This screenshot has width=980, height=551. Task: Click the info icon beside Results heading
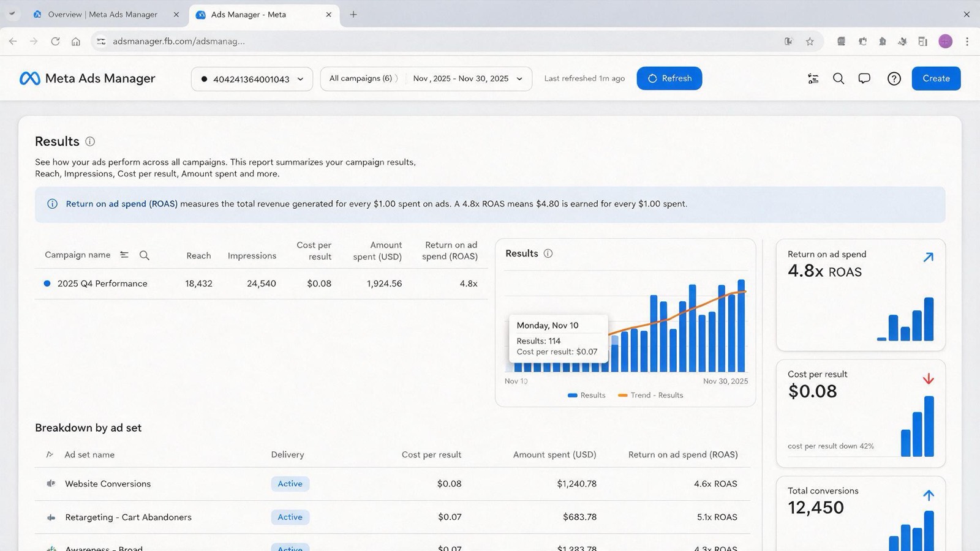click(90, 141)
